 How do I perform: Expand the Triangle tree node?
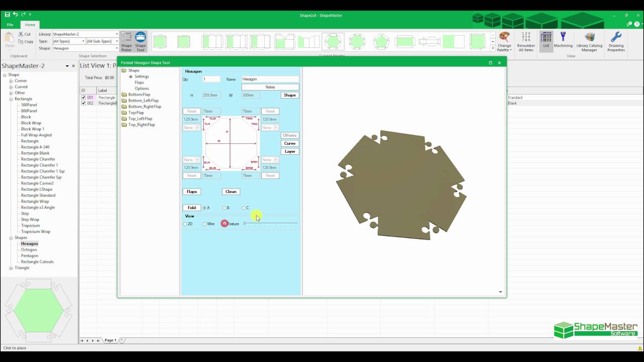click(x=11, y=268)
